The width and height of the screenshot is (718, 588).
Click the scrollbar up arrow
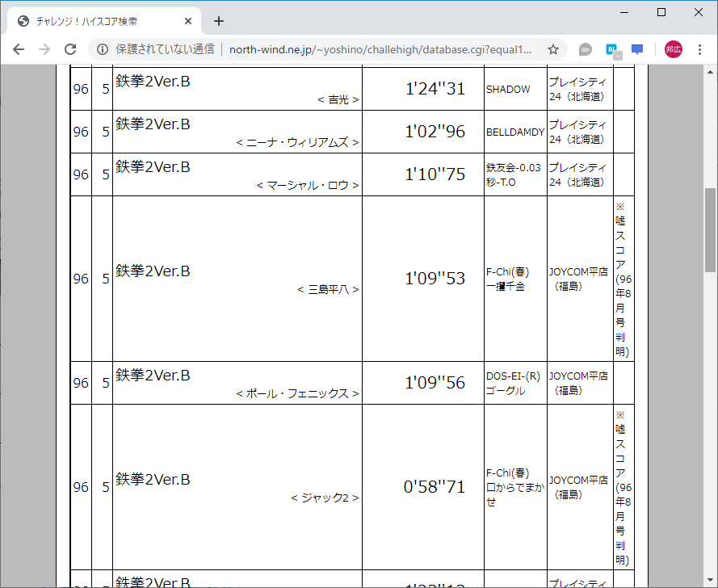coord(710,71)
